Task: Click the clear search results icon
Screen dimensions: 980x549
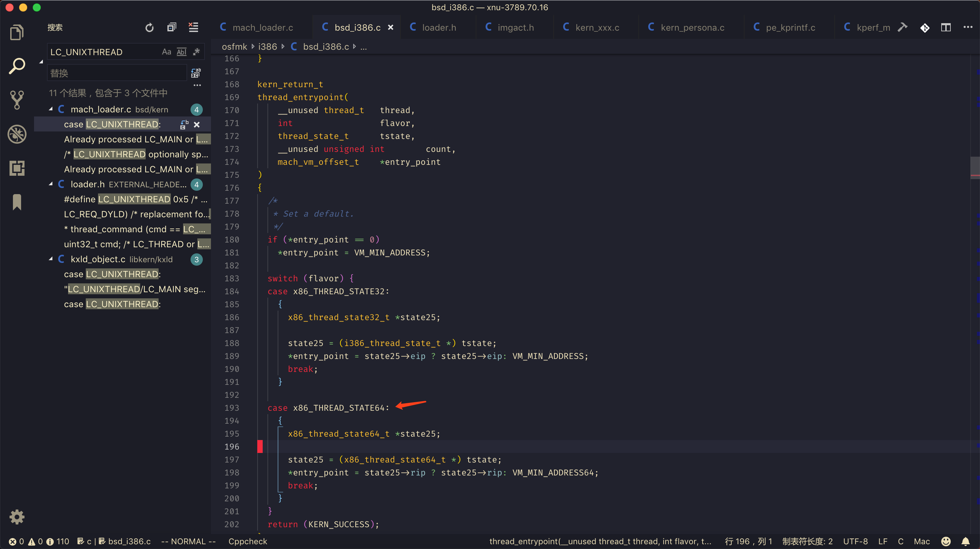Action: [x=194, y=27]
